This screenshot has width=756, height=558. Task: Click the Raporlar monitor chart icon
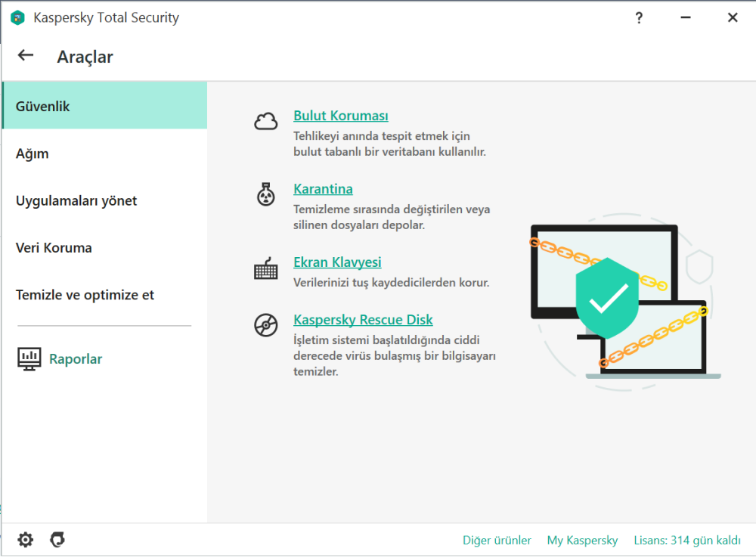(29, 359)
